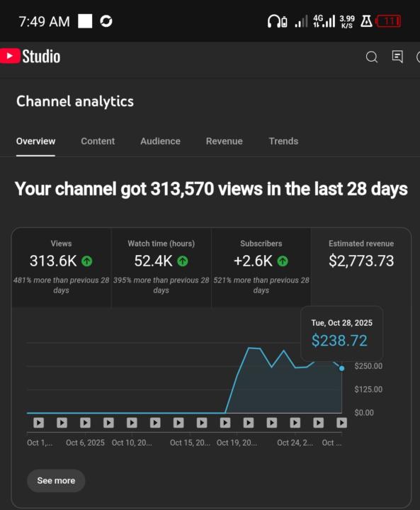Tap the flask icon in status bar
Viewport: 420px width, 510px height.
point(366,21)
